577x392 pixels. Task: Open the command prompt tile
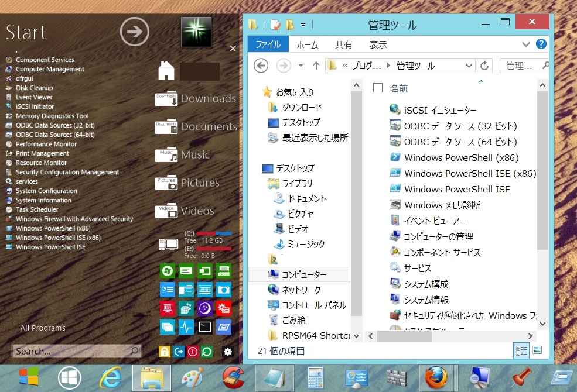click(x=204, y=326)
